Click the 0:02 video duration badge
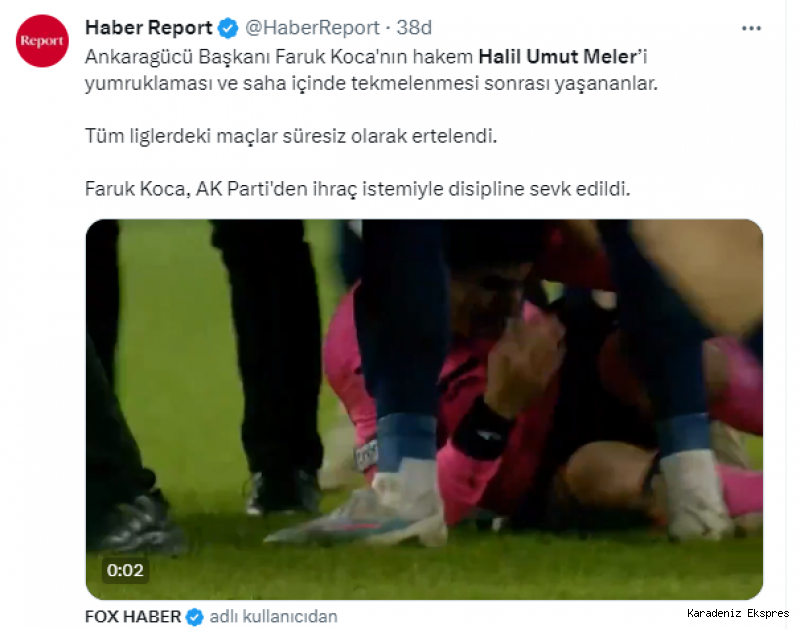Screen dimensions: 800x629 126,570
